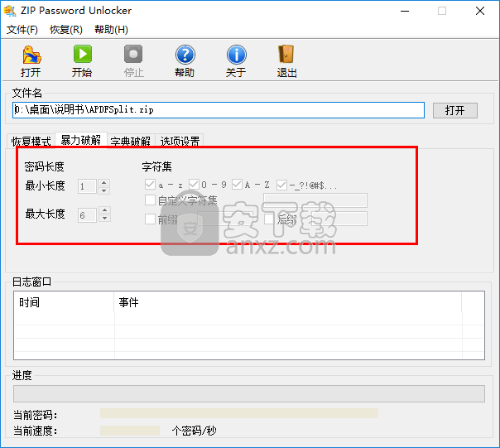
Task: Click the custom character set text box
Action: pos(315,200)
